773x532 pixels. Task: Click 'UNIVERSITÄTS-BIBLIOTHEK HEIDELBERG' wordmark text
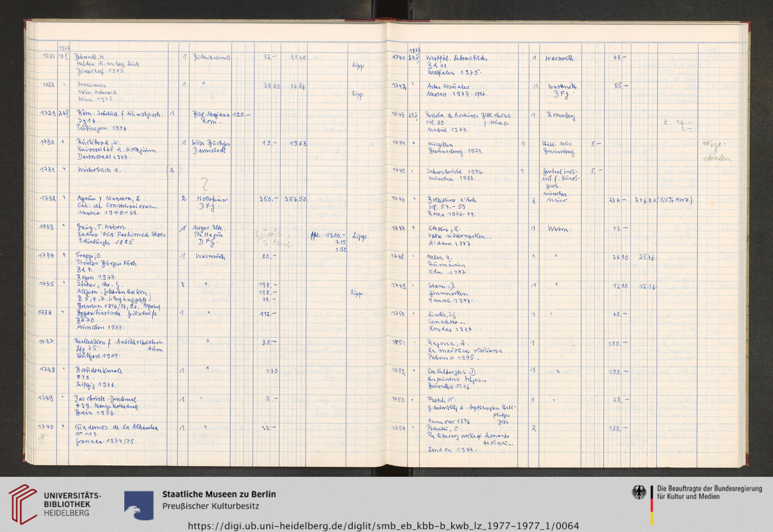72,504
